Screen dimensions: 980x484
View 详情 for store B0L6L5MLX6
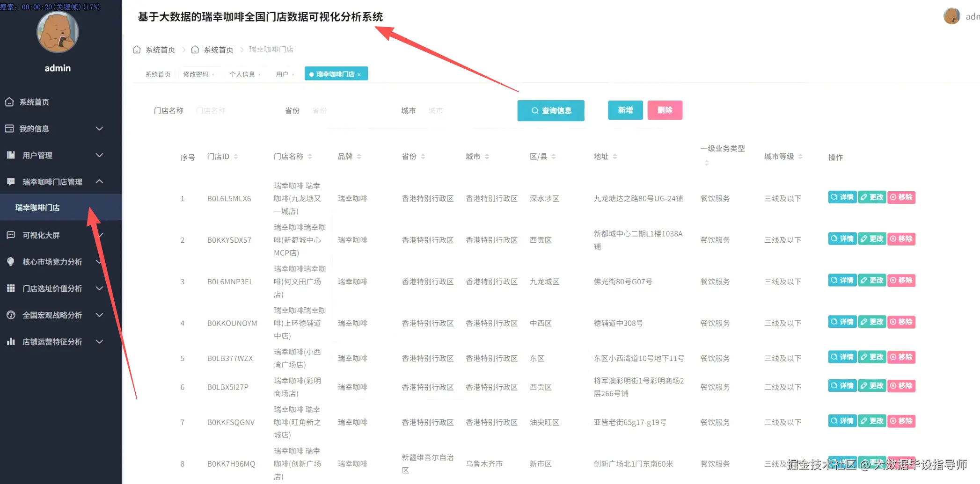[842, 197]
